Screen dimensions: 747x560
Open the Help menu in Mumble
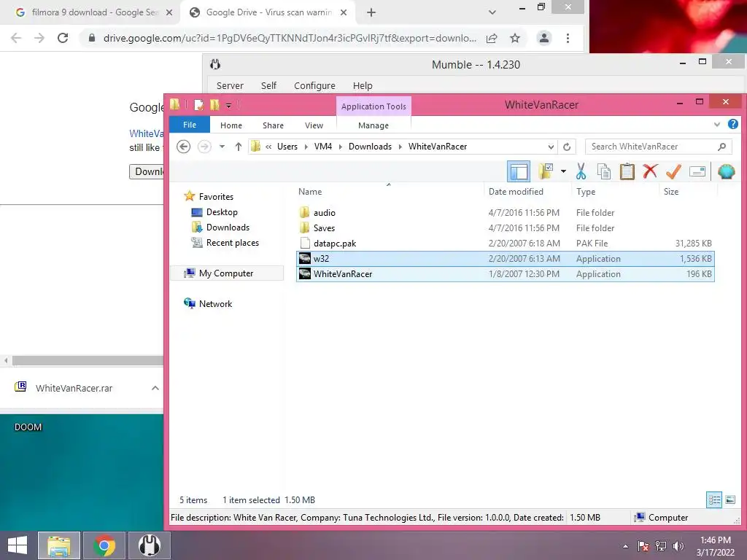pyautogui.click(x=363, y=86)
